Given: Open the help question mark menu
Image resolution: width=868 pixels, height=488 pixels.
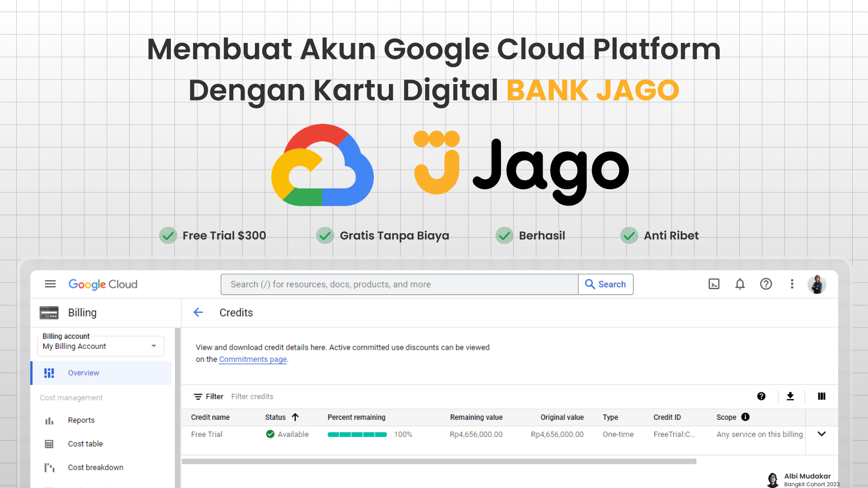Looking at the screenshot, I should tap(766, 284).
